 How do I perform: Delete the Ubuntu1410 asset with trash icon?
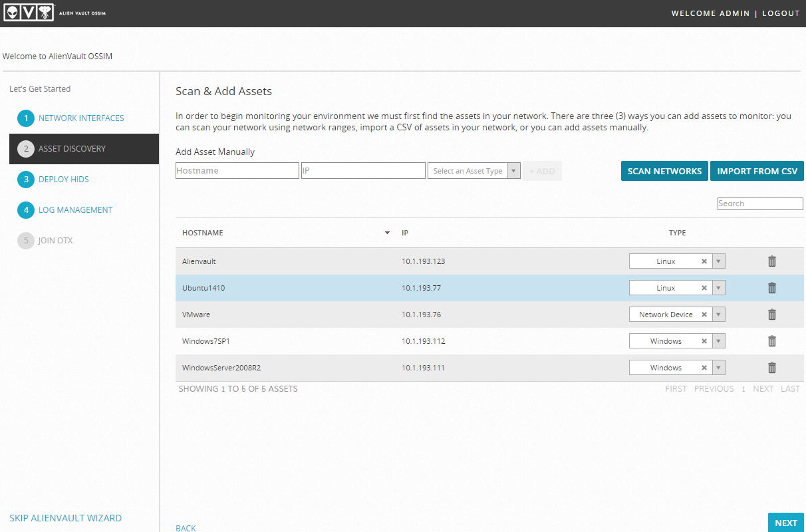tap(772, 288)
